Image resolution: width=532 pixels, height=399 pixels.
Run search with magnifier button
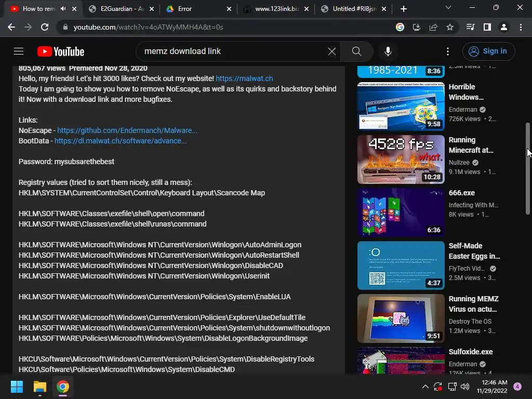coord(356,51)
